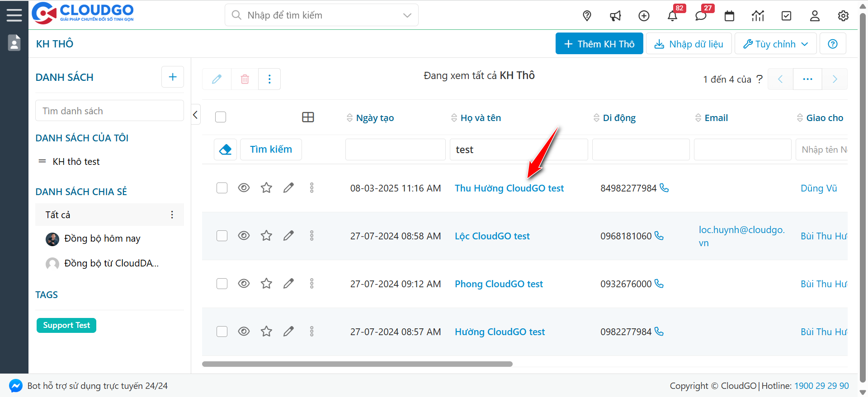Select the Phong CloudGO test row checkbox
Screen dimensions: 868x397
(222, 284)
